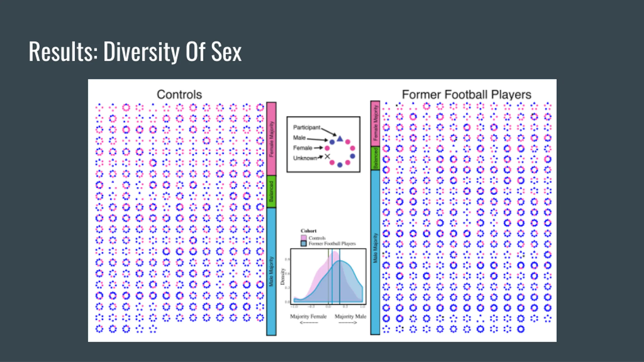Click the green Balanced bar beside Football Players
The height and width of the screenshot is (362, 644).
coord(375,158)
